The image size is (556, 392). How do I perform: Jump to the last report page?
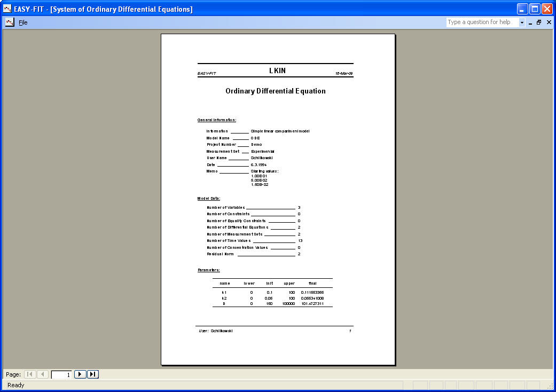pos(93,374)
